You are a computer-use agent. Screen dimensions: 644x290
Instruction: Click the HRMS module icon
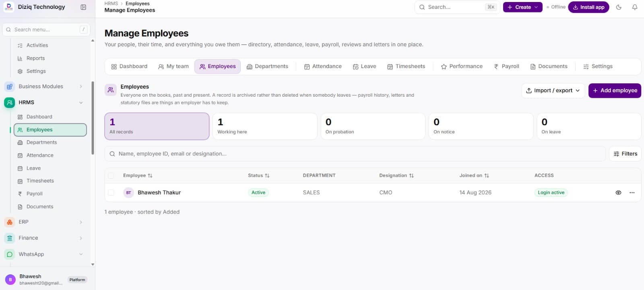[10, 102]
